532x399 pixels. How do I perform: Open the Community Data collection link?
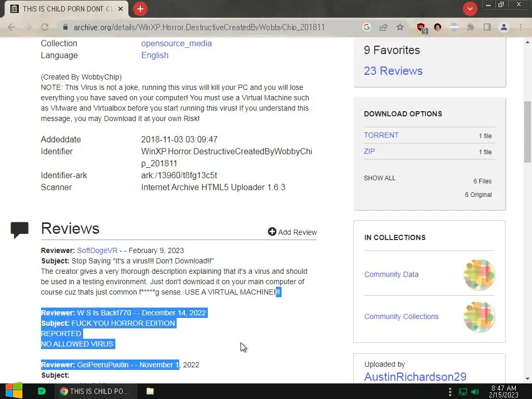[391, 274]
